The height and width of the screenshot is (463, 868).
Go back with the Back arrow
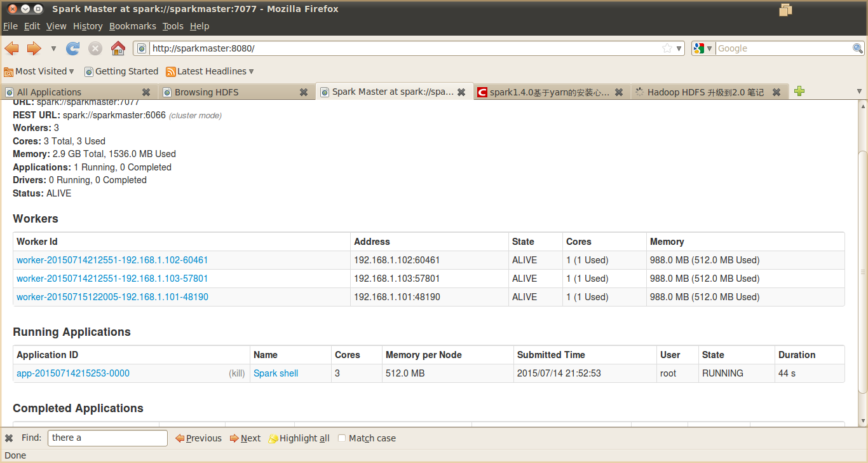coord(11,48)
